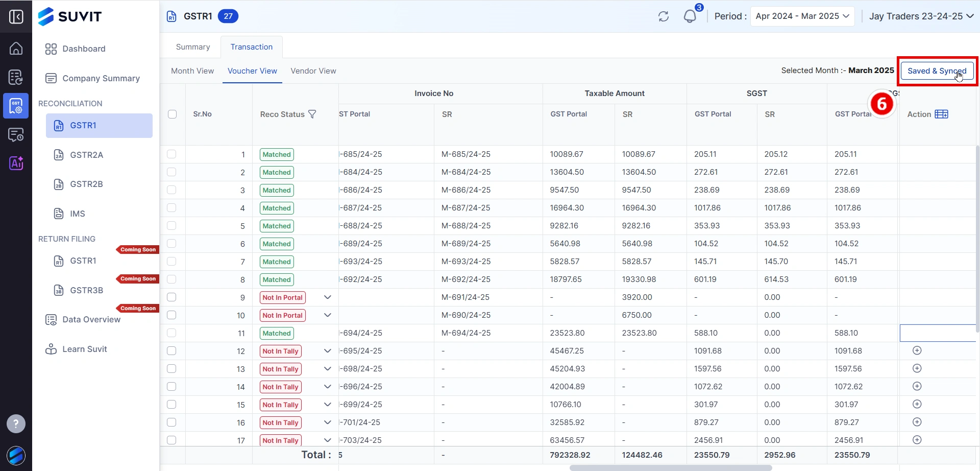Click the Not In Tally badge in row 17
Image resolution: width=980 pixels, height=471 pixels.
click(280, 440)
